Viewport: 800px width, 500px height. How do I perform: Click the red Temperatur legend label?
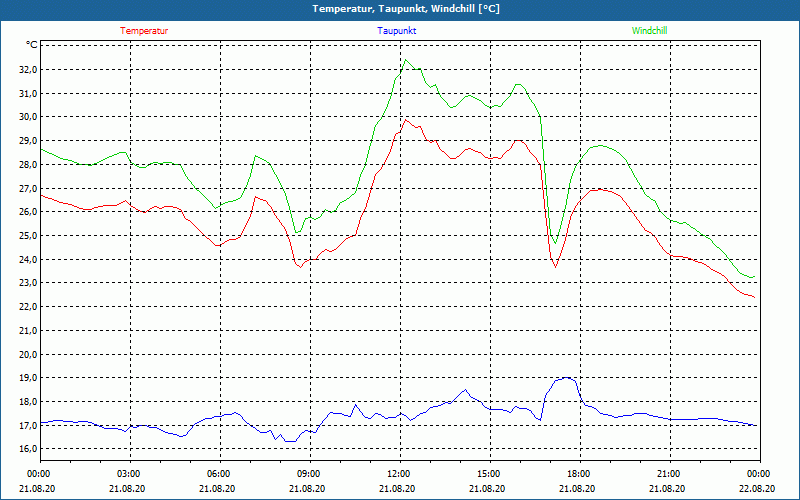point(144,31)
